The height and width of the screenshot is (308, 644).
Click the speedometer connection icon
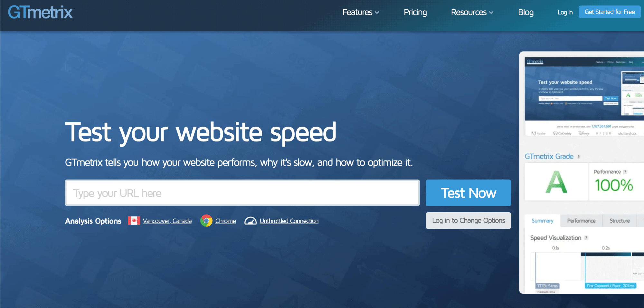pyautogui.click(x=250, y=221)
